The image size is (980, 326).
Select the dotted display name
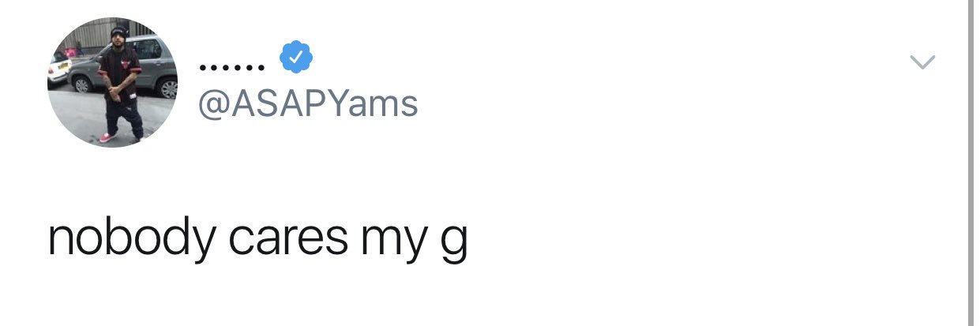231,68
